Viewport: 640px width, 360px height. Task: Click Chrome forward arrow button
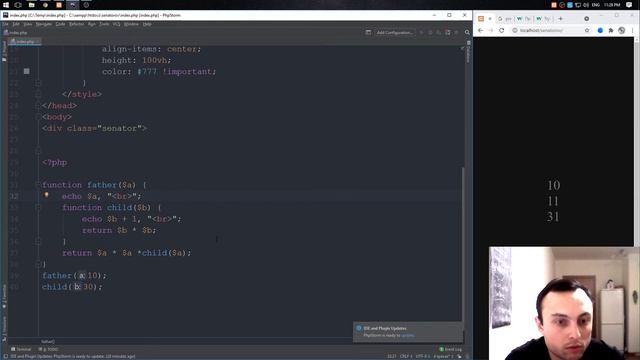tap(491, 30)
